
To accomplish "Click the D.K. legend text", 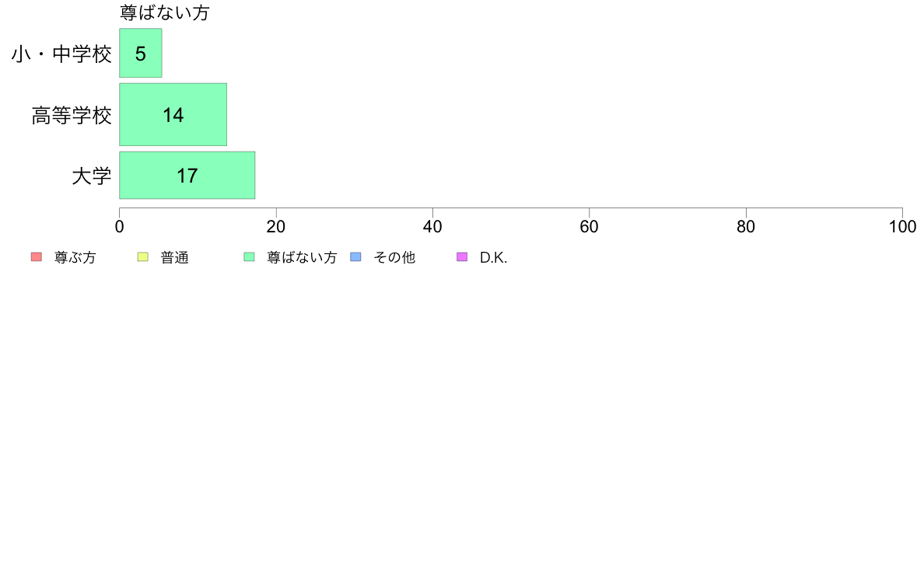I will (493, 257).
